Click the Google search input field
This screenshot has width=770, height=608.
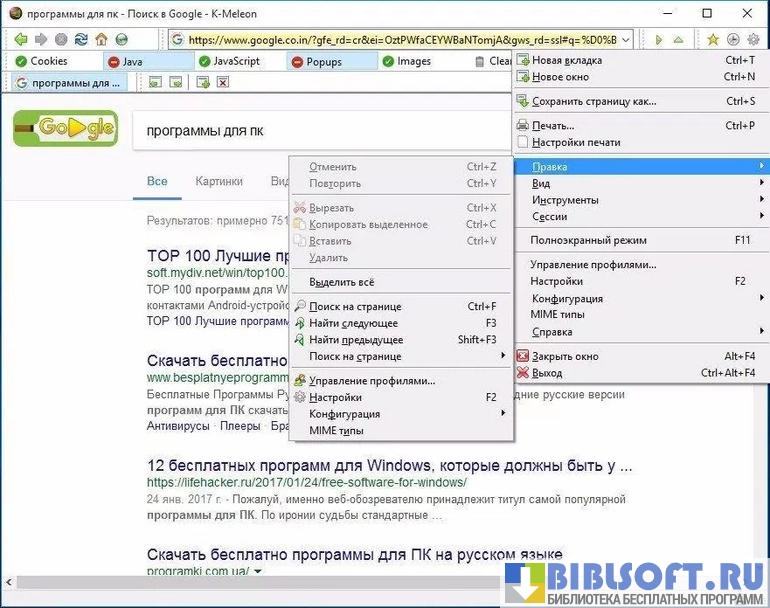point(320,131)
